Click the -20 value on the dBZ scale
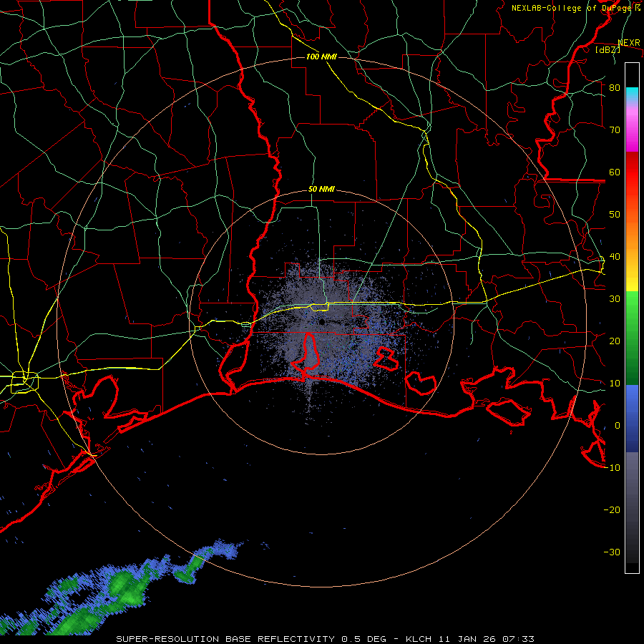The image size is (644, 644). [x=612, y=510]
